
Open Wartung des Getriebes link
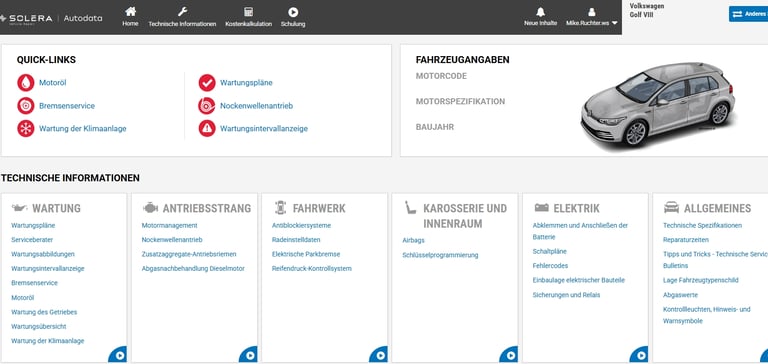pyautogui.click(x=44, y=312)
